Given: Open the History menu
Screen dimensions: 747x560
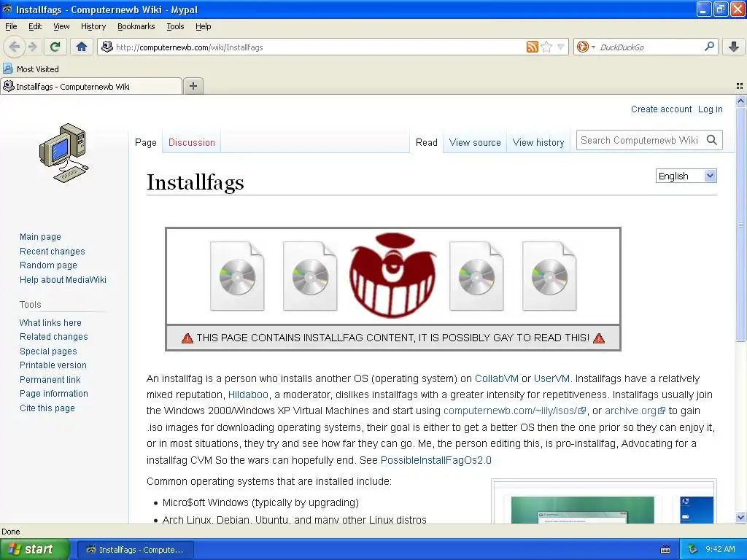Looking at the screenshot, I should click(x=93, y=26).
